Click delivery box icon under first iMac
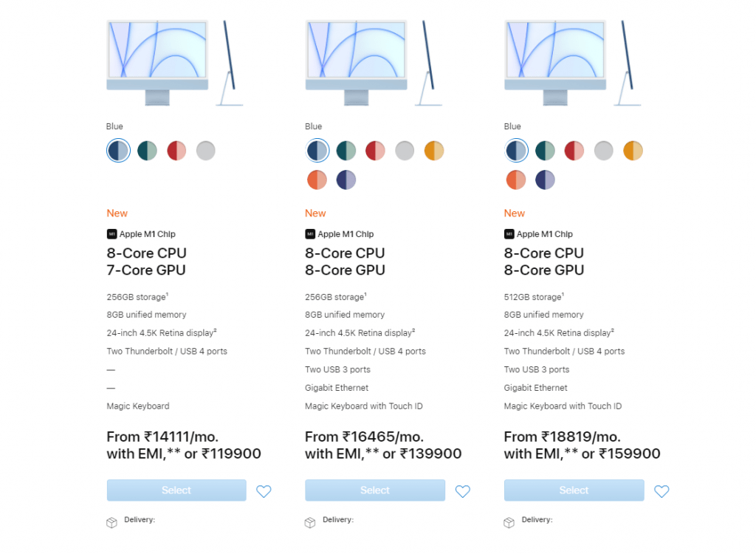 [x=112, y=523]
